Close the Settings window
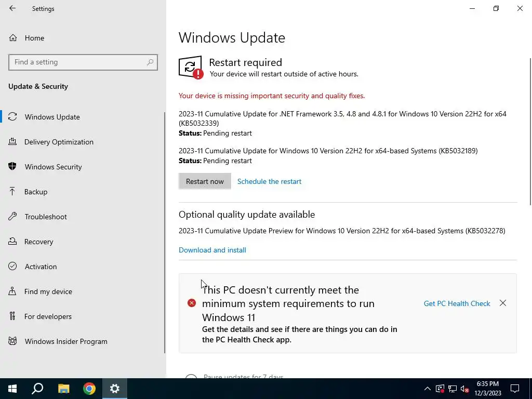 tap(520, 8)
